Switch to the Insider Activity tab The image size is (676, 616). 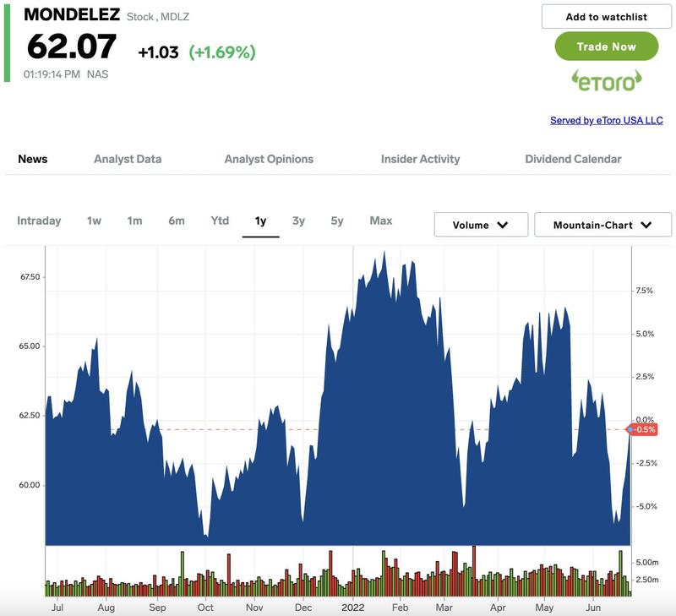click(420, 159)
